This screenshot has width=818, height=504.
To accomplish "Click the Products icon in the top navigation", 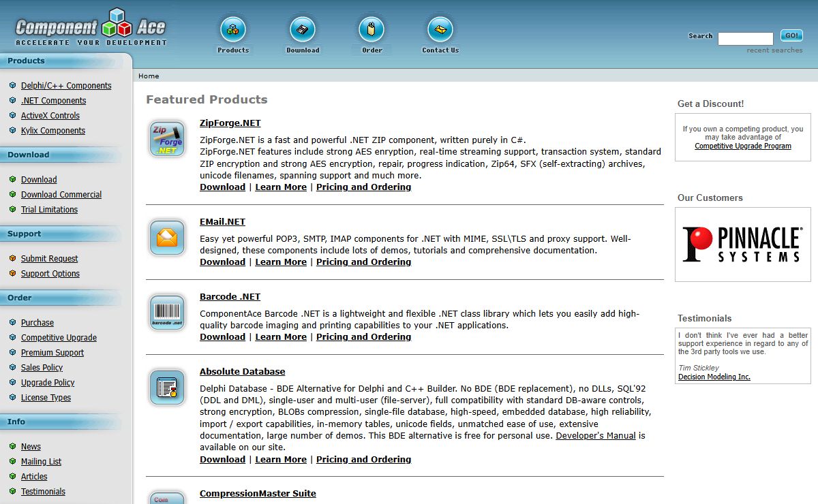I will click(x=233, y=30).
